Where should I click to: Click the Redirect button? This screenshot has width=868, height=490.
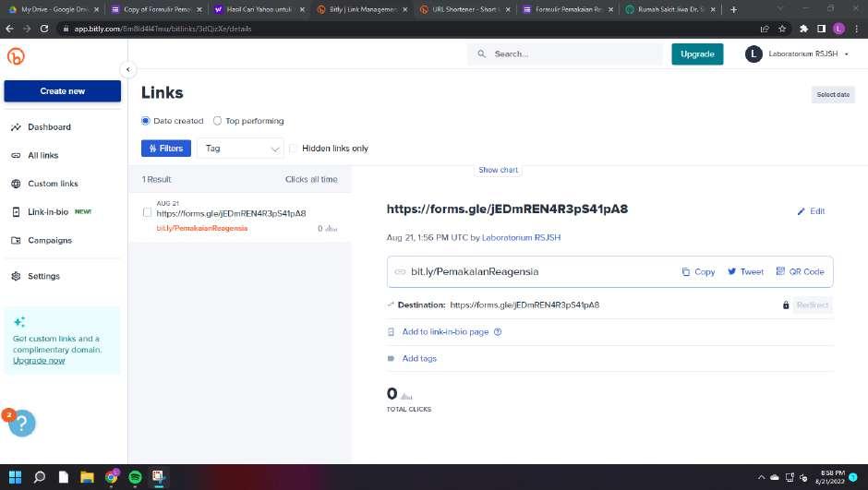pyautogui.click(x=812, y=305)
